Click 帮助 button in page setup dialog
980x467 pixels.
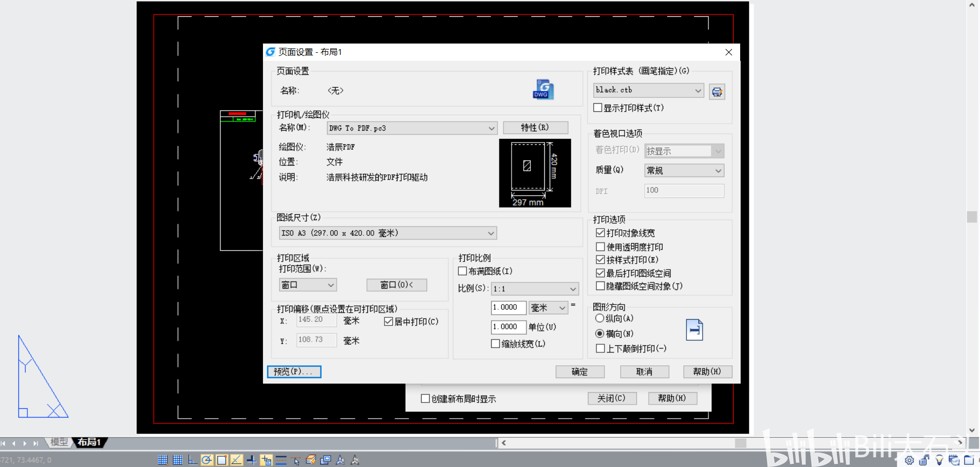pos(707,372)
